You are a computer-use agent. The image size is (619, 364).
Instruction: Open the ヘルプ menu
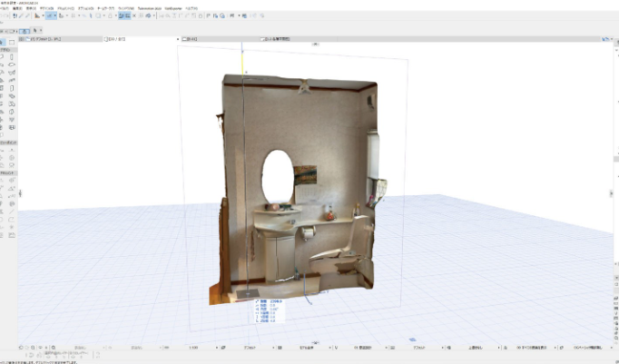pyautogui.click(x=192, y=8)
